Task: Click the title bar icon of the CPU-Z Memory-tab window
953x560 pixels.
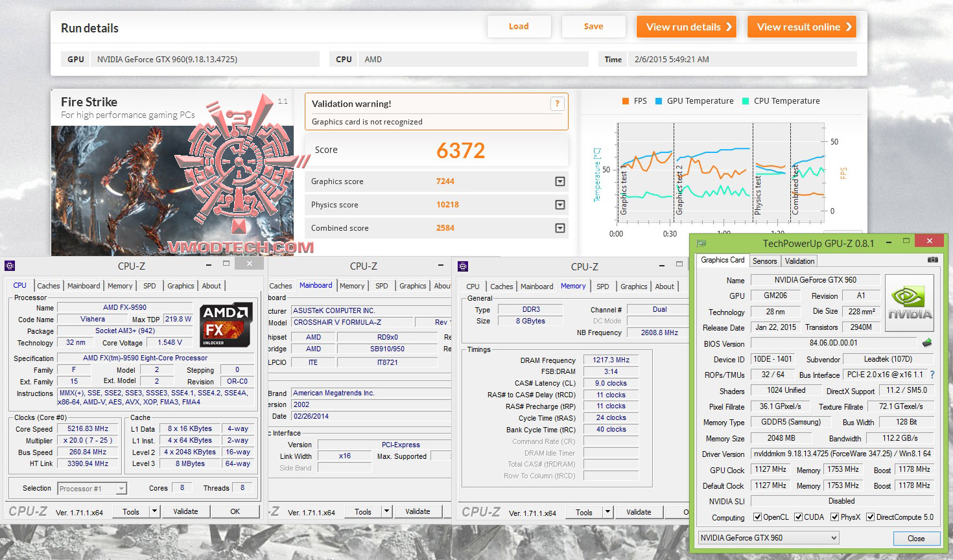Action: click(x=463, y=266)
